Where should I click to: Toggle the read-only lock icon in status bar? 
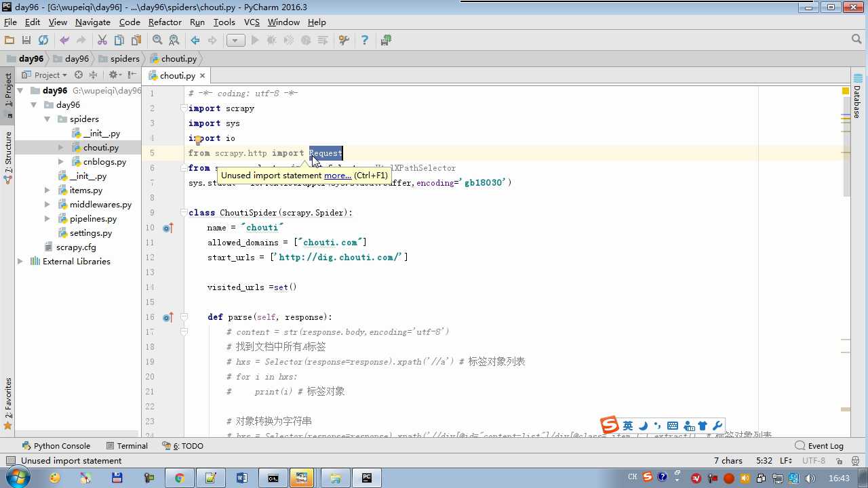click(838, 461)
